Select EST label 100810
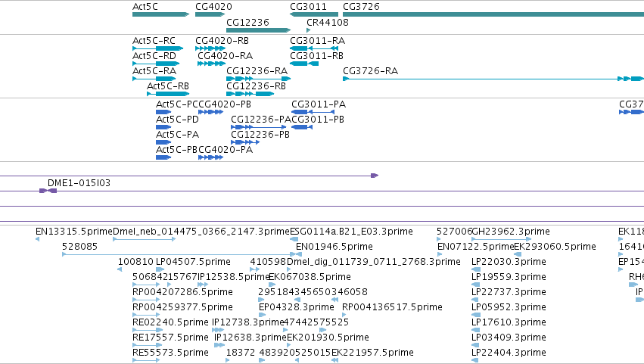The image size is (644, 364). (x=135, y=262)
